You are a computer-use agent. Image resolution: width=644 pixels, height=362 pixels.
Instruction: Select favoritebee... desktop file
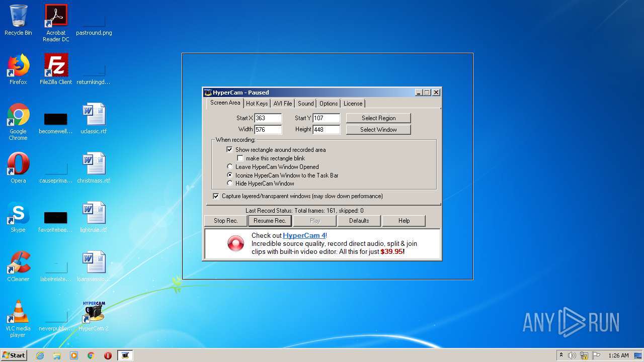(x=55, y=221)
